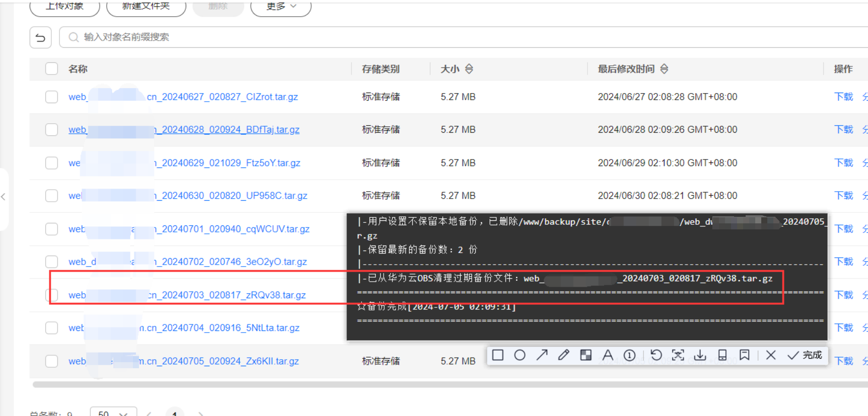Open the 20240628_020924_BDfTaj.tar.gz file link
868x416 pixels.
[230, 130]
